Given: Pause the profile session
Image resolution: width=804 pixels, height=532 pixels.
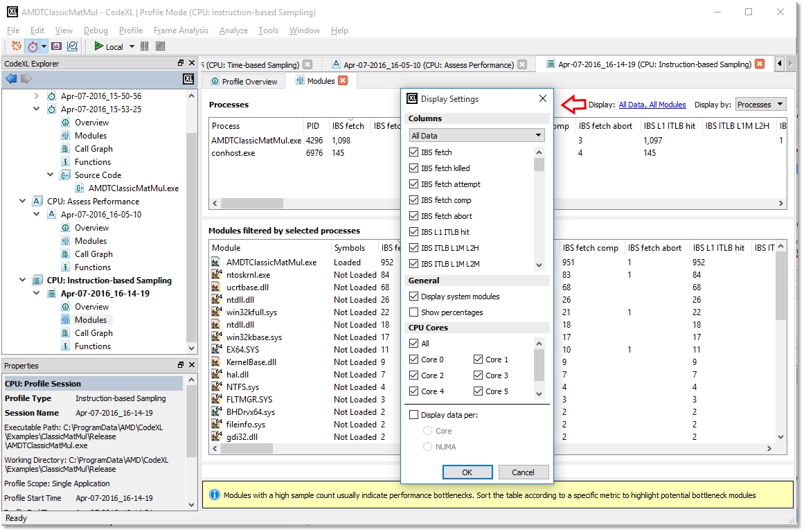Looking at the screenshot, I should (145, 46).
